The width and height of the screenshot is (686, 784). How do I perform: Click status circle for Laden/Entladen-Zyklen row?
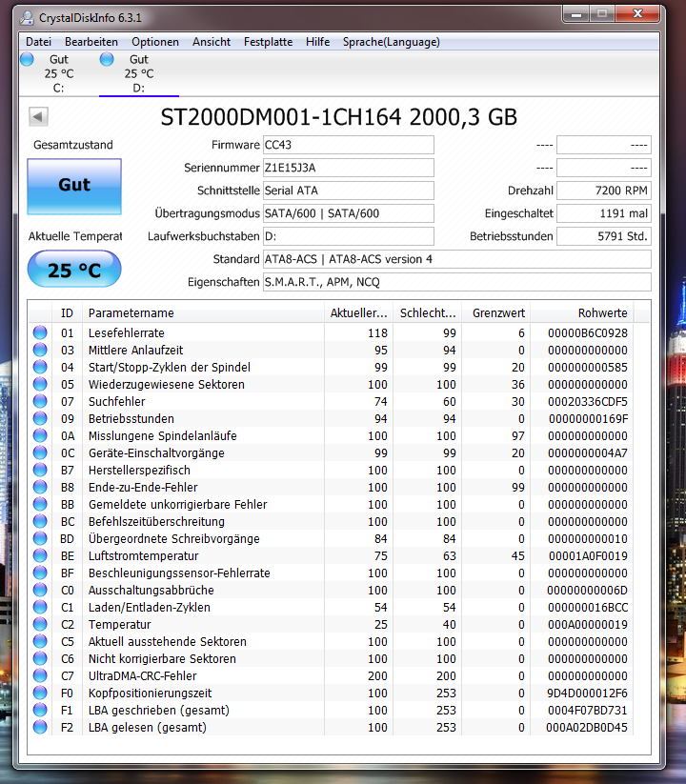(40, 607)
